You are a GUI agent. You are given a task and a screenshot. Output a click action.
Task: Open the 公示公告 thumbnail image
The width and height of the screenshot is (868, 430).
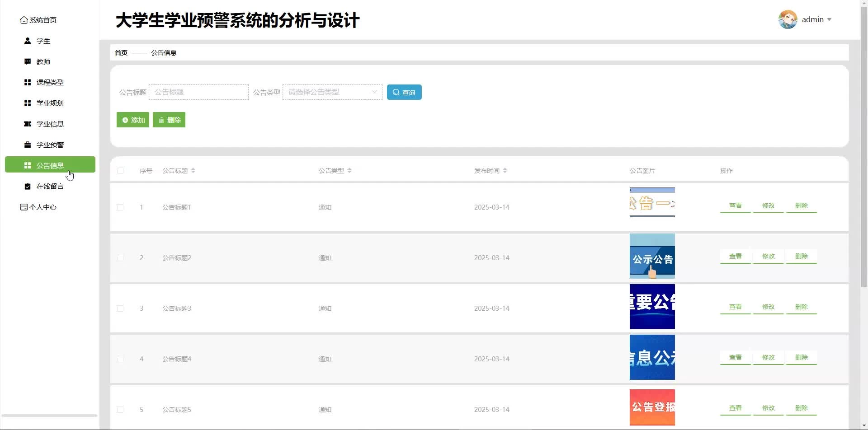pyautogui.click(x=652, y=256)
